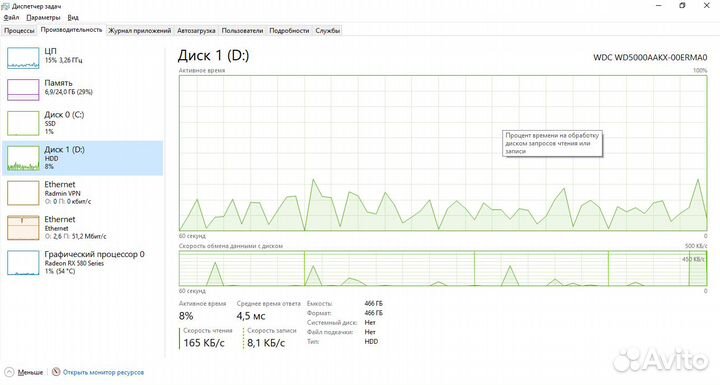Switch to the Процессы tab
This screenshot has height=385, width=720.
click(x=19, y=30)
